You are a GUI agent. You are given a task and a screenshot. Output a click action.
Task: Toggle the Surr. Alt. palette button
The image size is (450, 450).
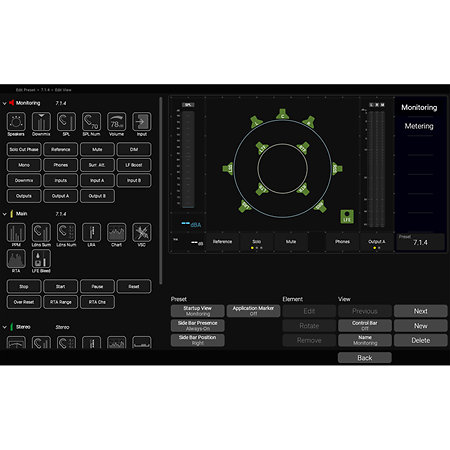(97, 165)
